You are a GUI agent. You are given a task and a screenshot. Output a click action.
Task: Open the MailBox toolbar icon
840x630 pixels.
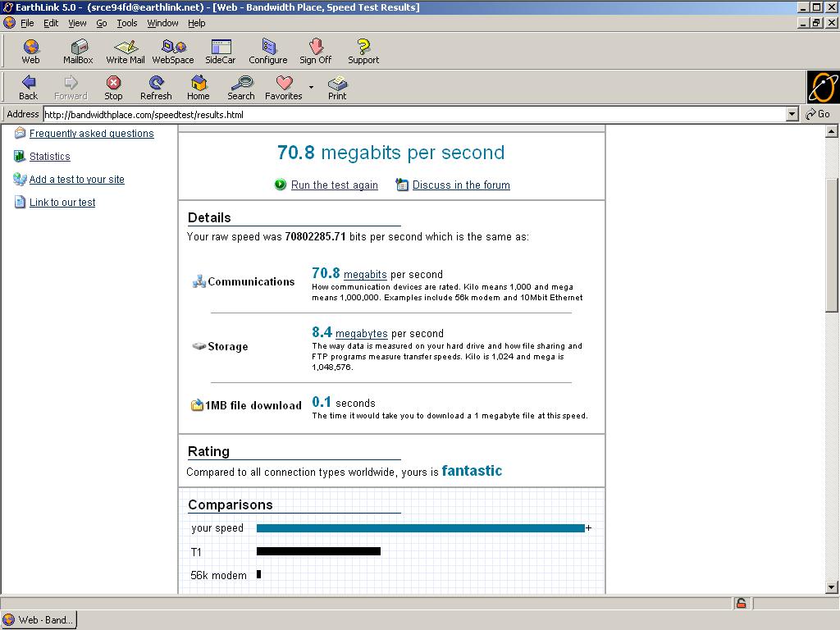78,51
